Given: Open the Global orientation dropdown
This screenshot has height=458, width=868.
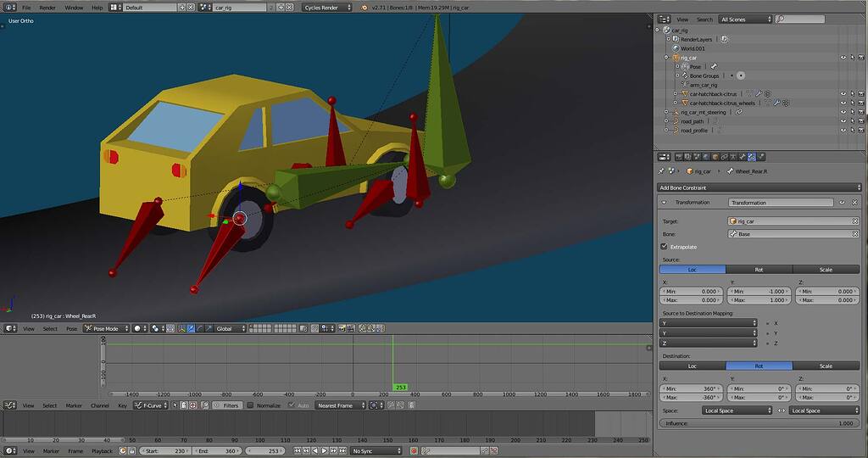Looking at the screenshot, I should coord(229,328).
